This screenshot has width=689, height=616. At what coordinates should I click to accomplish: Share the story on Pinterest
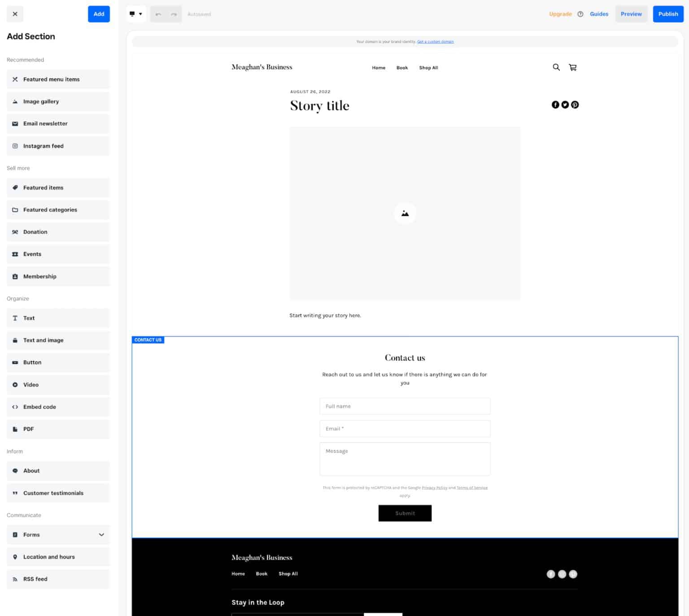click(x=575, y=105)
